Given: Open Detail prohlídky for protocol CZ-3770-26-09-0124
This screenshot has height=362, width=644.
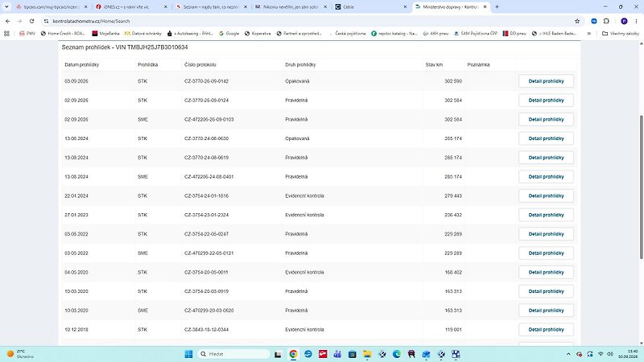Looking at the screenshot, I should (546, 100).
